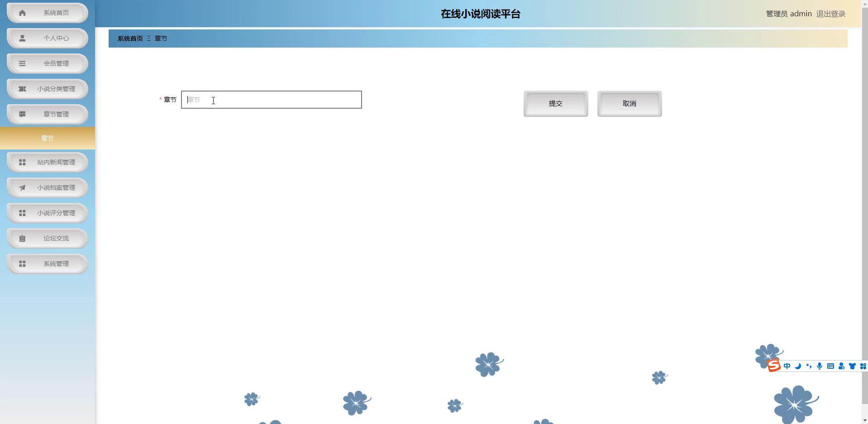Click the paper plane icon beside 小说档案管理
868x424 pixels.
(22, 188)
